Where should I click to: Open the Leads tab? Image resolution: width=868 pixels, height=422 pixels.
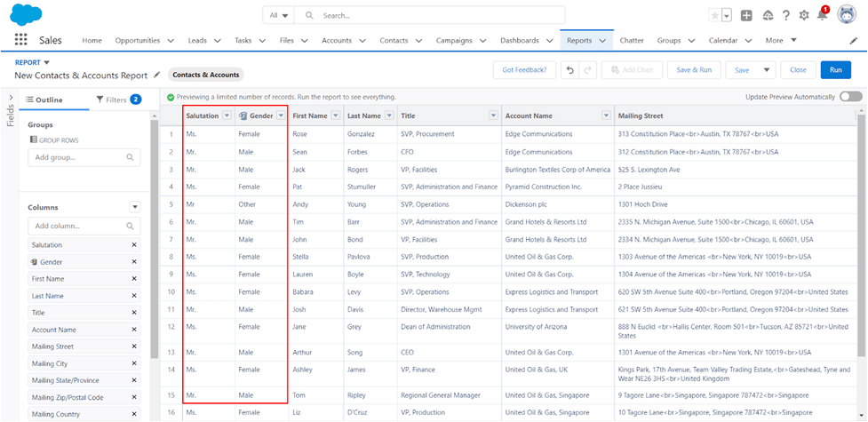[x=197, y=41]
